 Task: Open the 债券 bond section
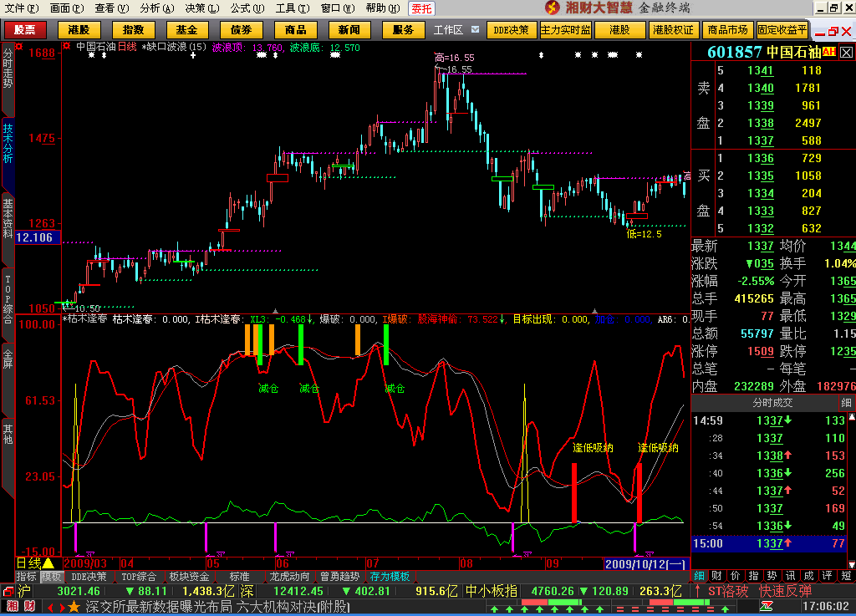click(242, 30)
